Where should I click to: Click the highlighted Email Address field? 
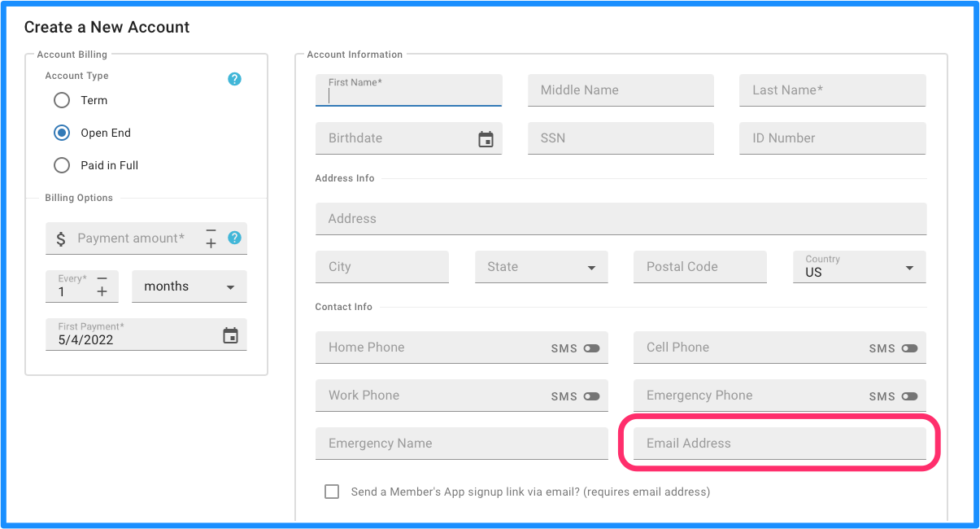coord(779,443)
